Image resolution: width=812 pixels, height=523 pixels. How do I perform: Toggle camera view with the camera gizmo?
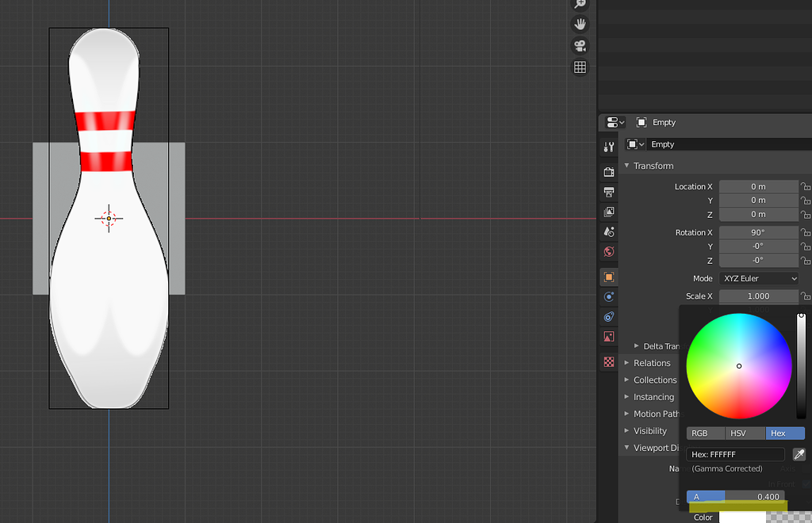[x=580, y=45]
